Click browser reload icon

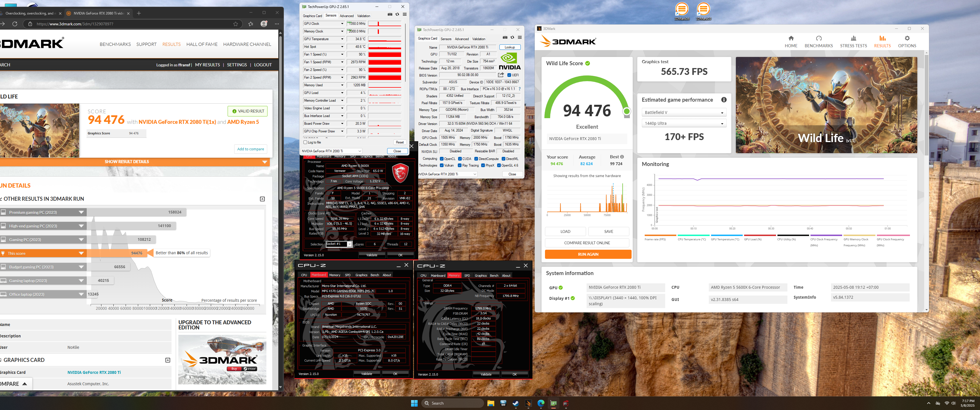pyautogui.click(x=15, y=24)
